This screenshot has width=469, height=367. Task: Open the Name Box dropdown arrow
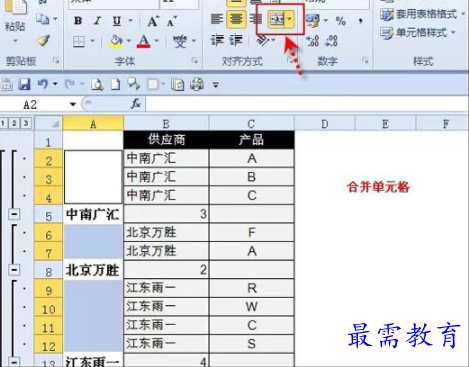73,104
